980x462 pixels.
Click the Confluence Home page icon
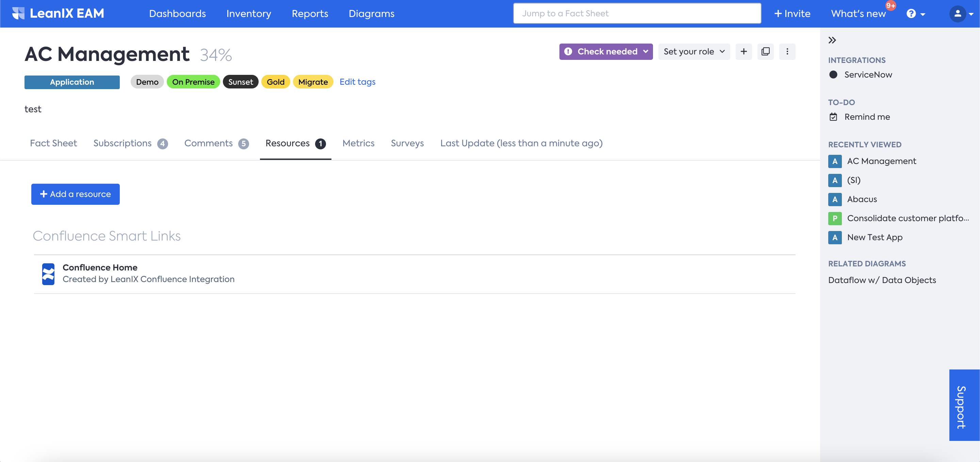pos(48,274)
